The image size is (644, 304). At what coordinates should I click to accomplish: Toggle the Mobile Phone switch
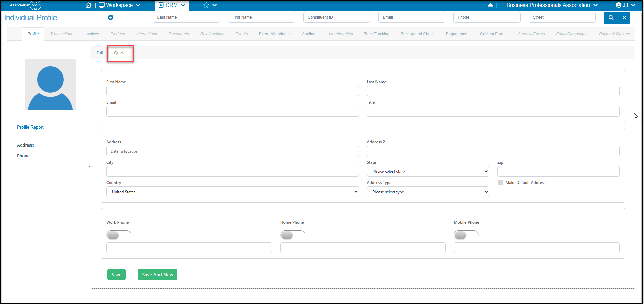click(x=466, y=235)
